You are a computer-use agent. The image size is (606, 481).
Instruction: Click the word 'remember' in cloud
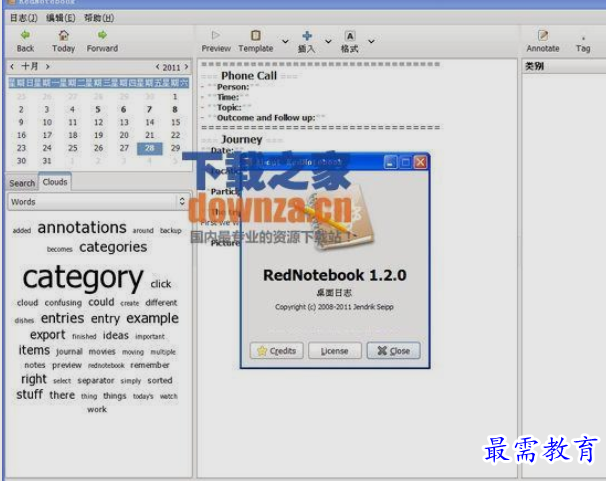tap(150, 365)
